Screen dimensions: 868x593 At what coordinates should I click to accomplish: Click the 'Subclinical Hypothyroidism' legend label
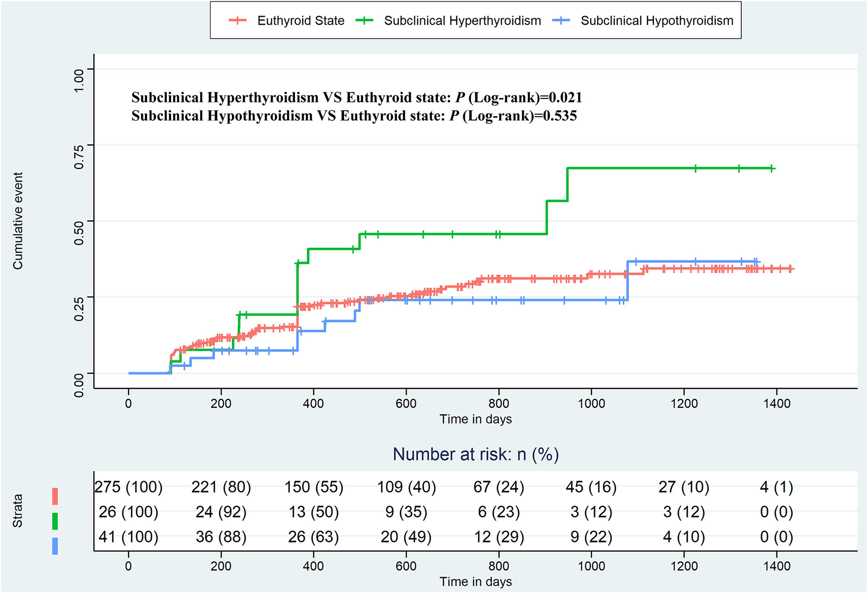[656, 21]
